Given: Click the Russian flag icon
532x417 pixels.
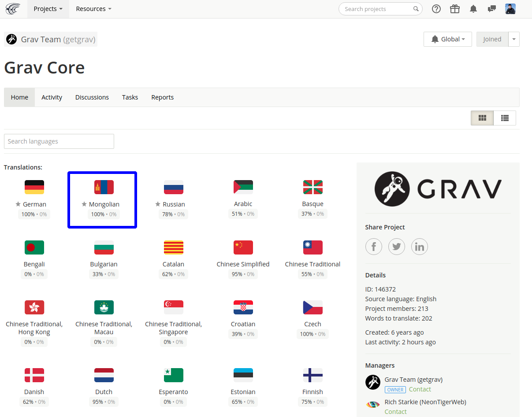Looking at the screenshot, I should click(174, 187).
